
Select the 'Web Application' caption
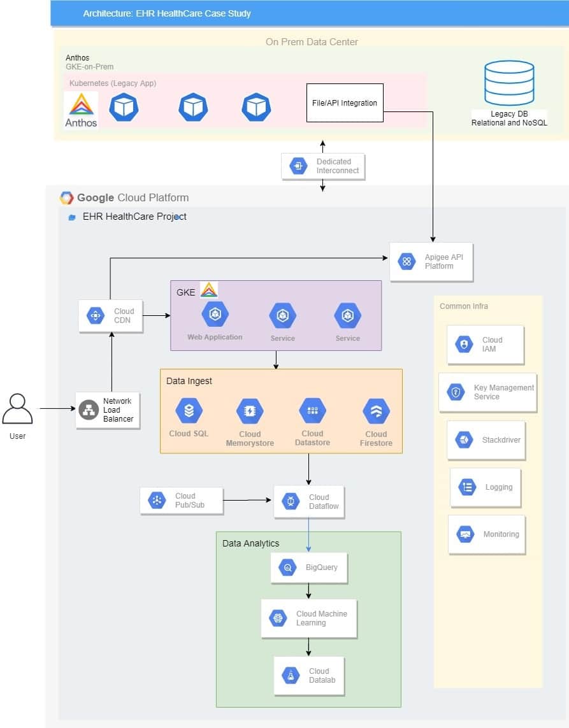tap(215, 337)
